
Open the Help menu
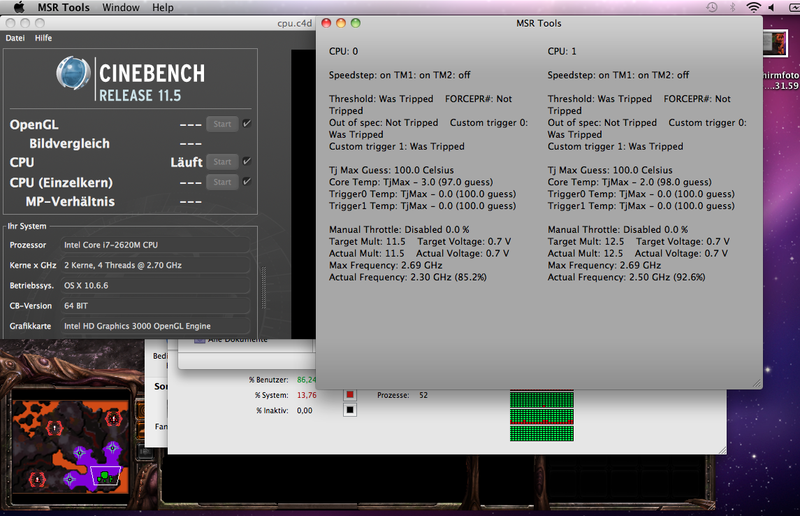(163, 7)
